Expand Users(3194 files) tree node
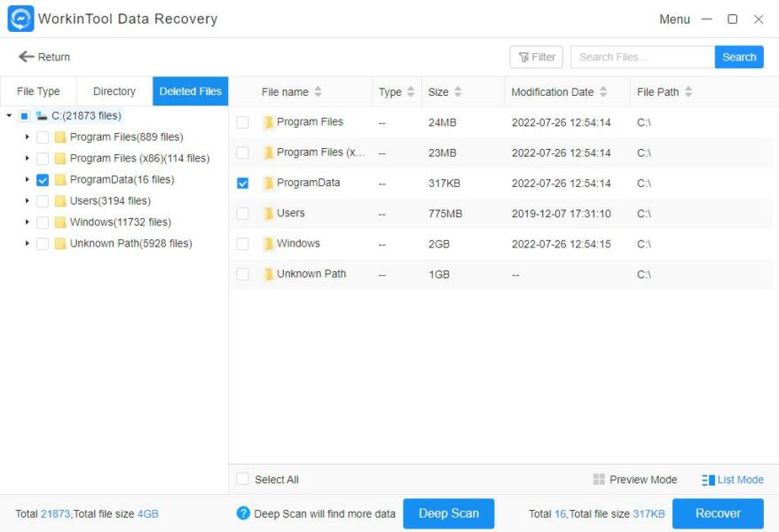Screen dimensions: 779x532 coord(28,201)
